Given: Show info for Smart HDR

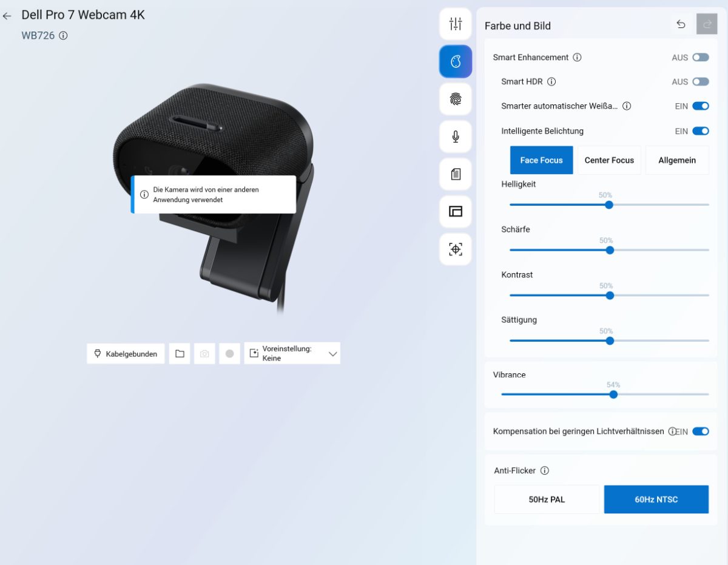Looking at the screenshot, I should [551, 82].
